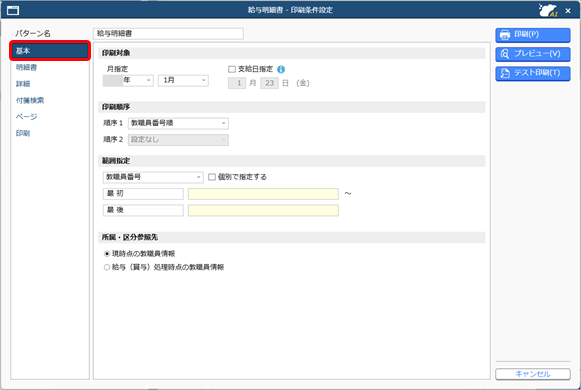Screen dimensions: 581x390
Task: Switch to the 詳細 tab
Action: [x=23, y=84]
